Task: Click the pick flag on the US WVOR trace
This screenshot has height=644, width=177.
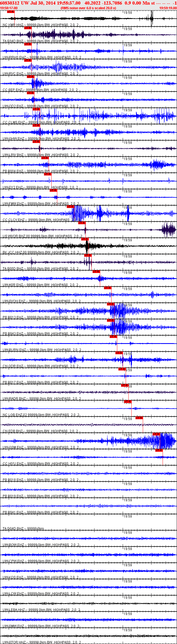Action: click(x=82, y=223)
